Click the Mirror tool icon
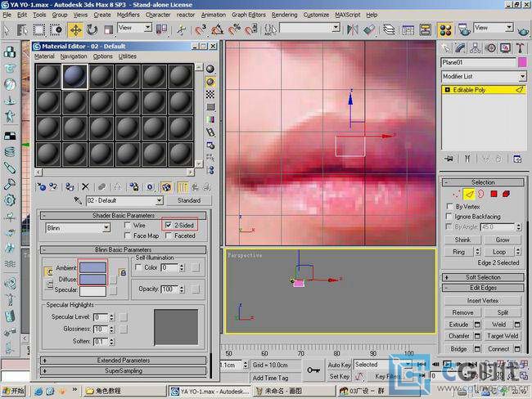532x399 pixels. (x=353, y=29)
